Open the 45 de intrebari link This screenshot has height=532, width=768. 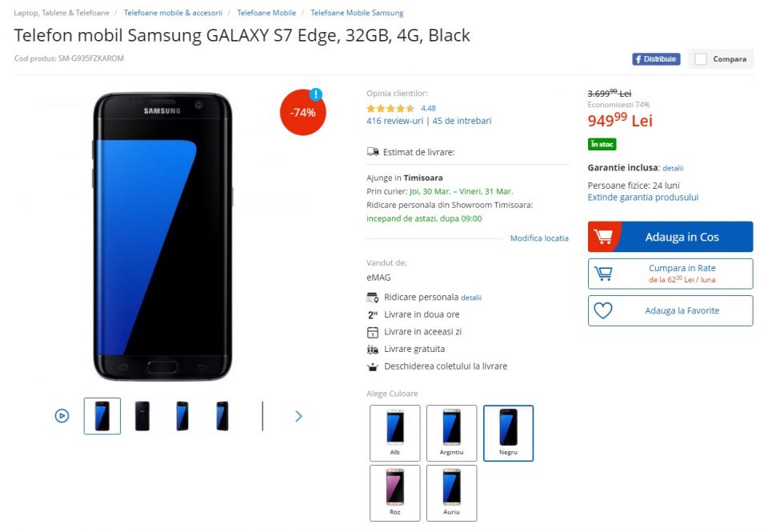[462, 121]
